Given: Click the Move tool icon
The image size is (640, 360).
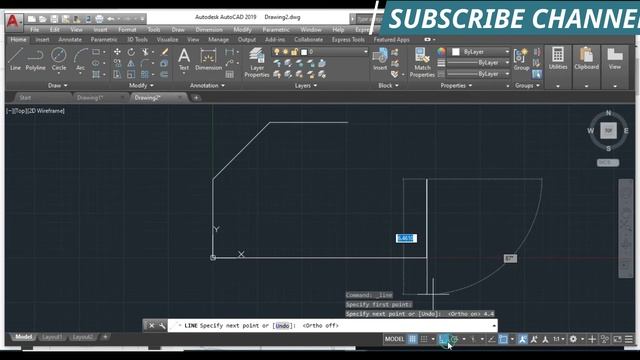Looking at the screenshot, I should point(117,52).
